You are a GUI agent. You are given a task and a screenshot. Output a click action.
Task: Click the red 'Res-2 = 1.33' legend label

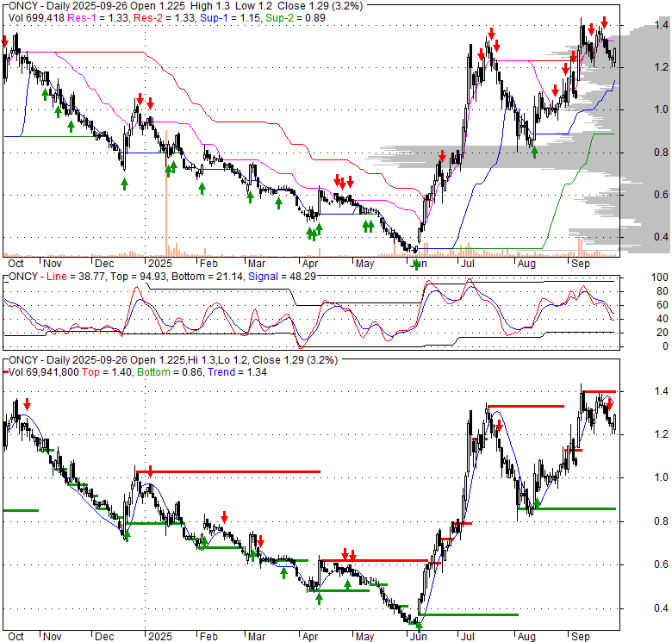(165, 18)
